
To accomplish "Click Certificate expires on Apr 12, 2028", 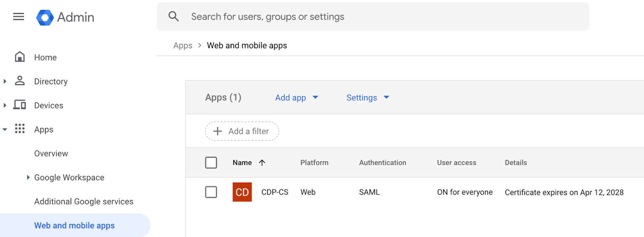I will click(x=564, y=192).
